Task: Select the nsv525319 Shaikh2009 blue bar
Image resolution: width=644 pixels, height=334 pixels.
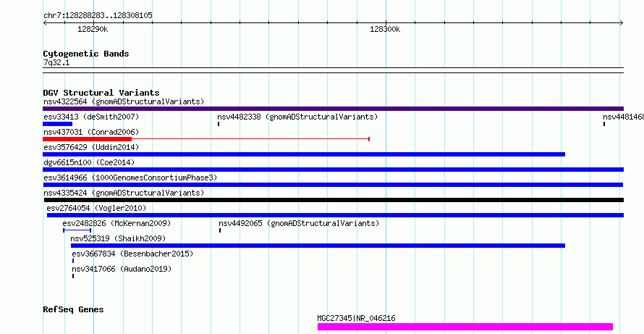Action: coord(318,246)
